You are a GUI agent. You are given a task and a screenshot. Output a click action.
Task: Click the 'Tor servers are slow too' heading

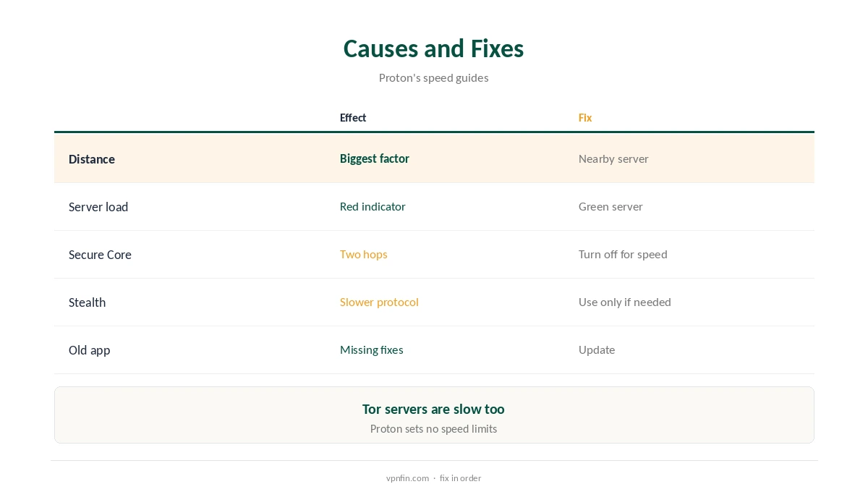click(x=433, y=409)
